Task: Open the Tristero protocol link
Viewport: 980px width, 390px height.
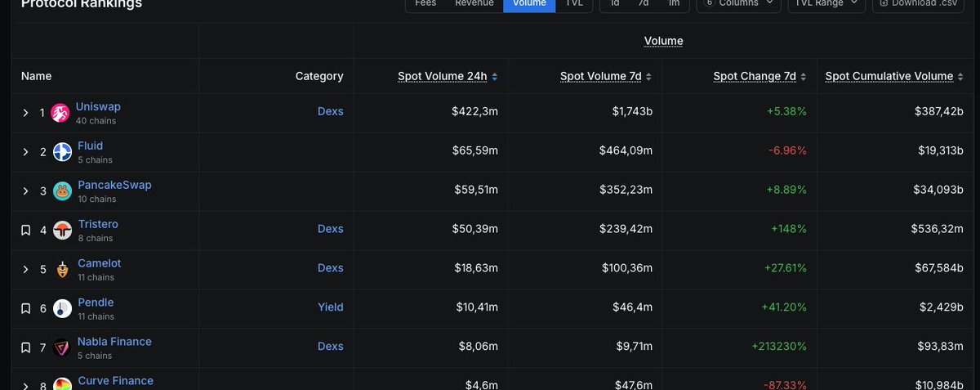Action: (98, 224)
